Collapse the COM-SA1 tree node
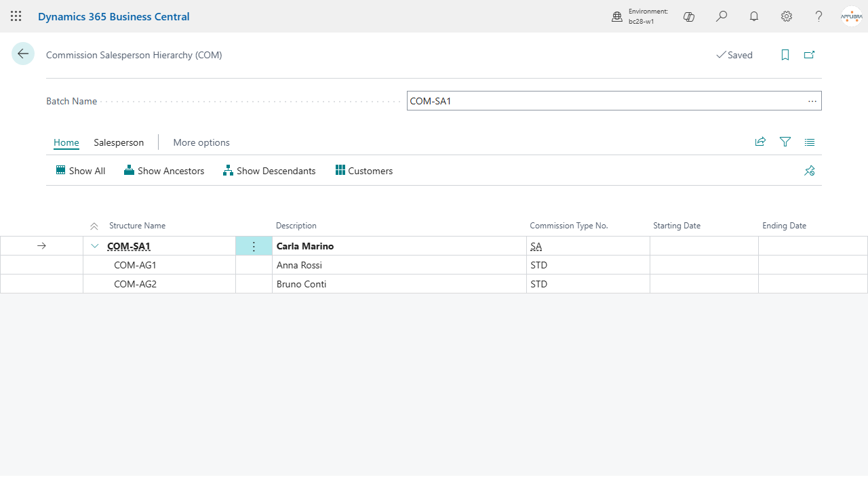The width and height of the screenshot is (868, 488). click(95, 246)
